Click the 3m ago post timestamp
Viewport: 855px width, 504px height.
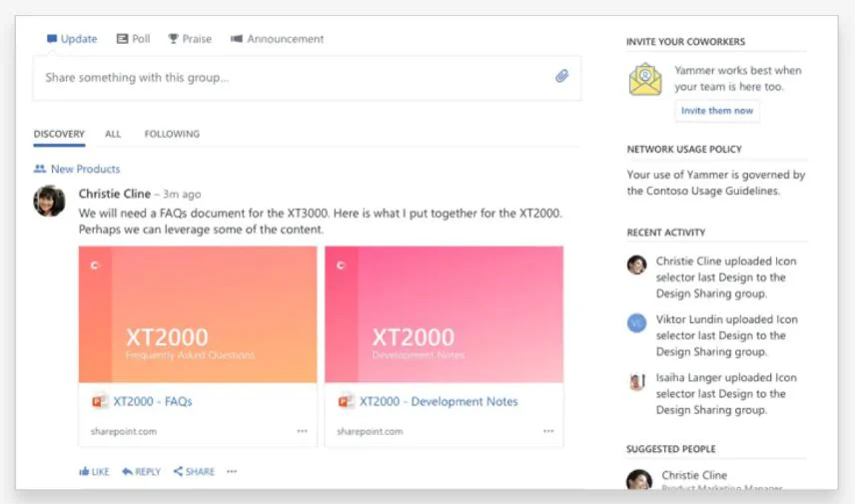pyautogui.click(x=182, y=194)
